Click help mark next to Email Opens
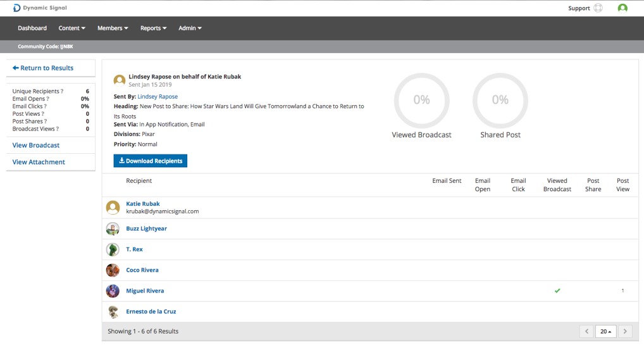 pyautogui.click(x=47, y=99)
